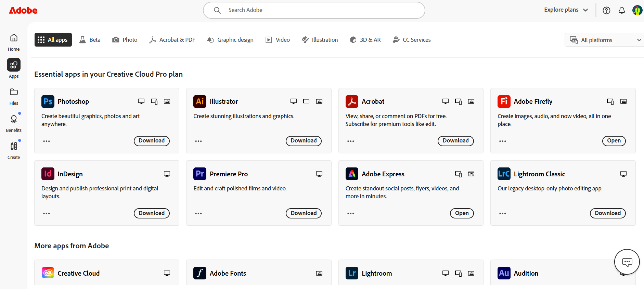Click the Illustrator app icon
The width and height of the screenshot is (644, 289).
(x=200, y=101)
